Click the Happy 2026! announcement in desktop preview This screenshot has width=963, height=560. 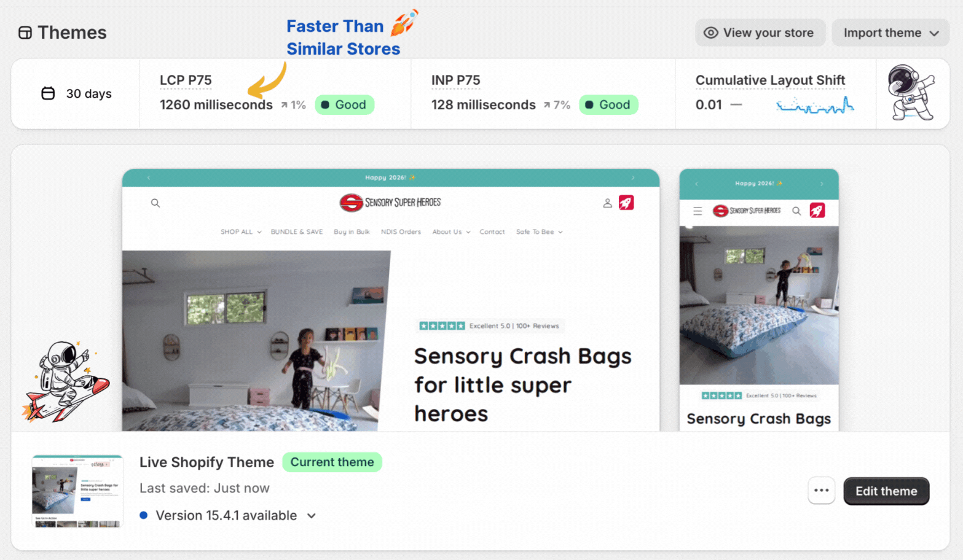point(390,177)
